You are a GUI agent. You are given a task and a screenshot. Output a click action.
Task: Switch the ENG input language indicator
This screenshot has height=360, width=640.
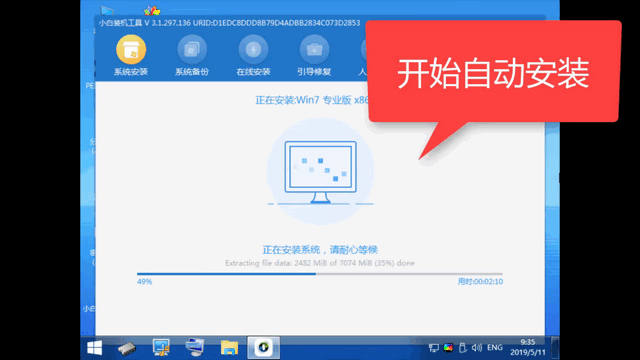[x=495, y=348]
